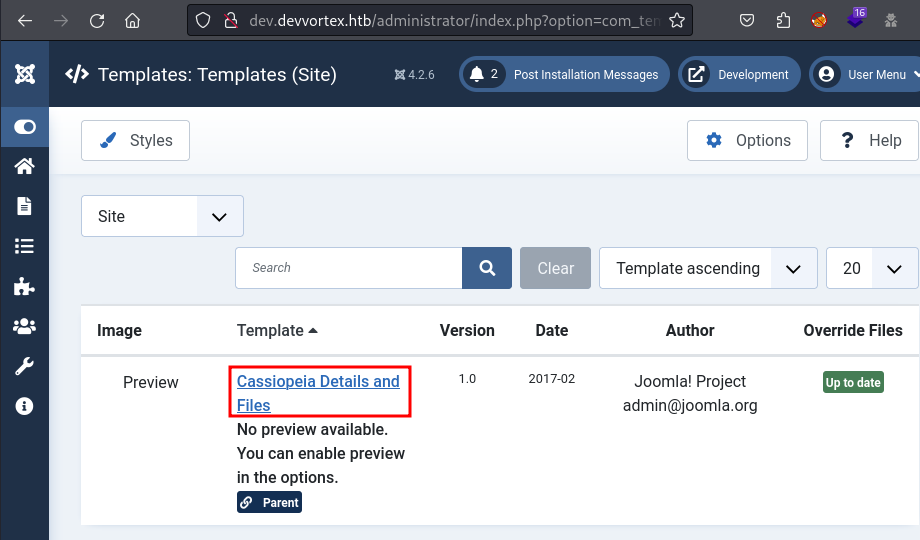Screen dimensions: 920x540
Task: Open the Menus sidebar list icon
Action: [x=25, y=247]
